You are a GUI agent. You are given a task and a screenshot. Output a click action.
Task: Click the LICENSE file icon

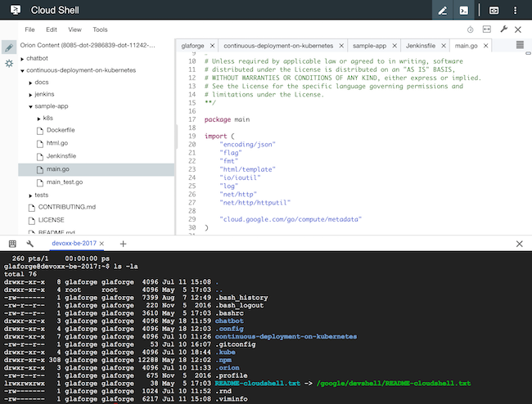click(32, 221)
